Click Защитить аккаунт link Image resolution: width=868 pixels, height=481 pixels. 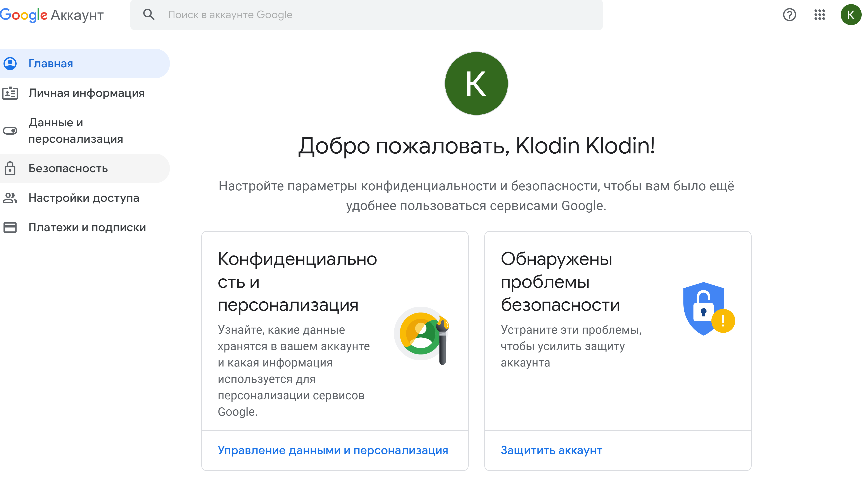pos(551,450)
